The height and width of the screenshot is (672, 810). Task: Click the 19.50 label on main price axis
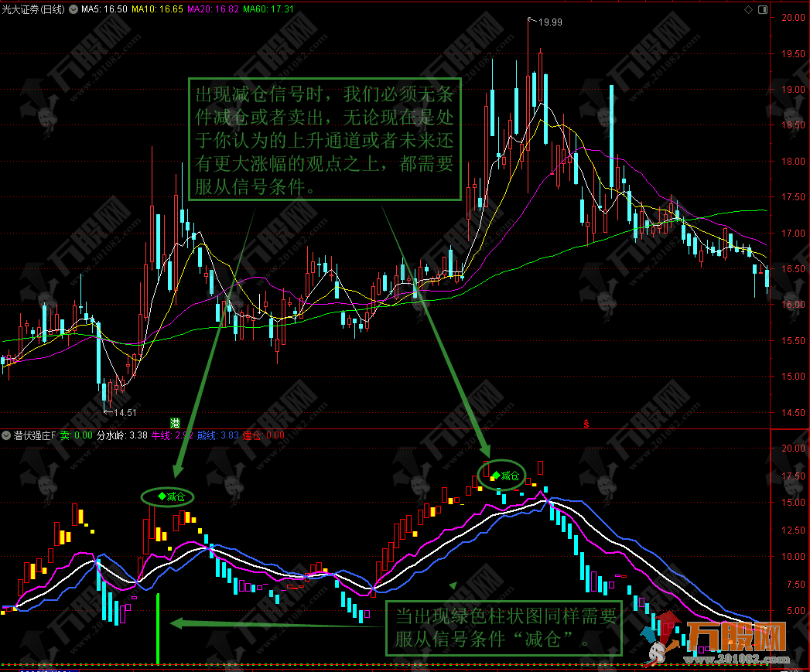point(793,53)
